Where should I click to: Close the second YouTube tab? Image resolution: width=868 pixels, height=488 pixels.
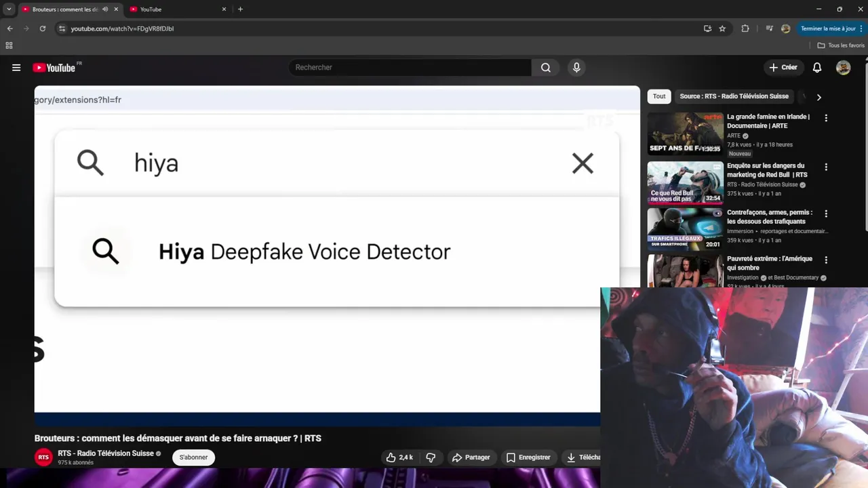click(x=224, y=9)
